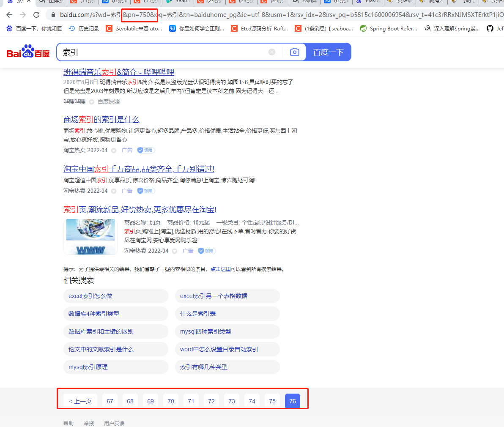Open the 深入理解Spring系 bookmark

[x=452, y=29]
